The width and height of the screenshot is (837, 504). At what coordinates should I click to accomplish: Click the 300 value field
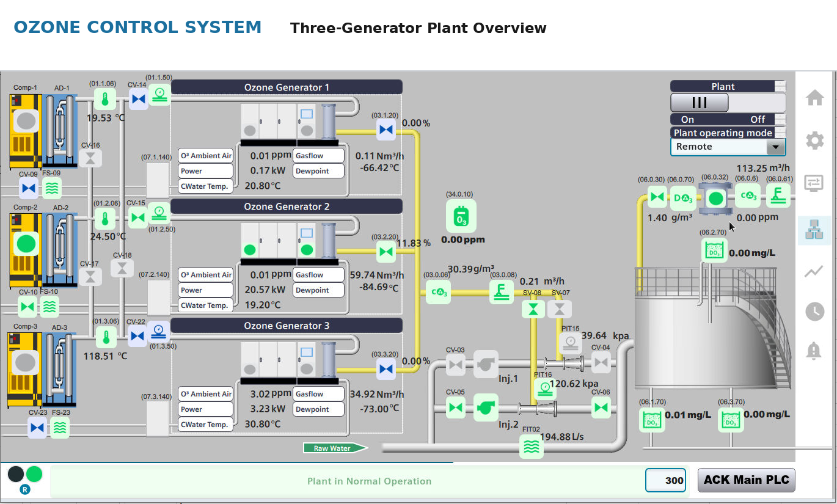[667, 480]
